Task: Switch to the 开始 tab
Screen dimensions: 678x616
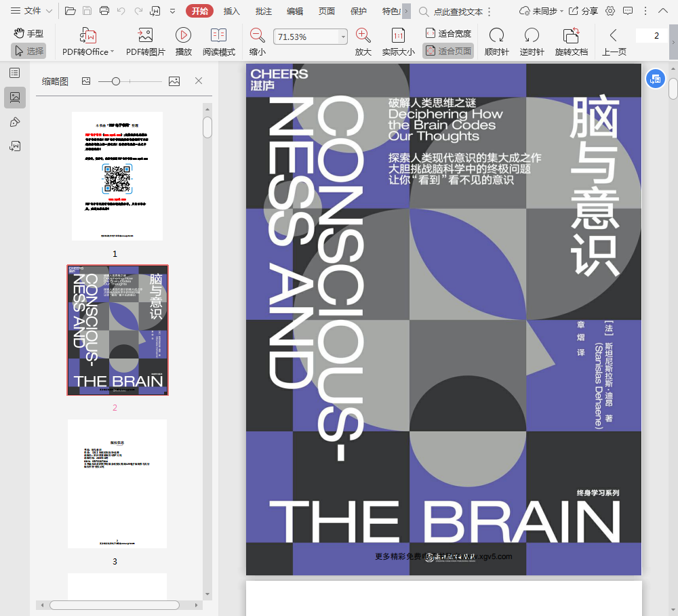Action: pyautogui.click(x=199, y=12)
